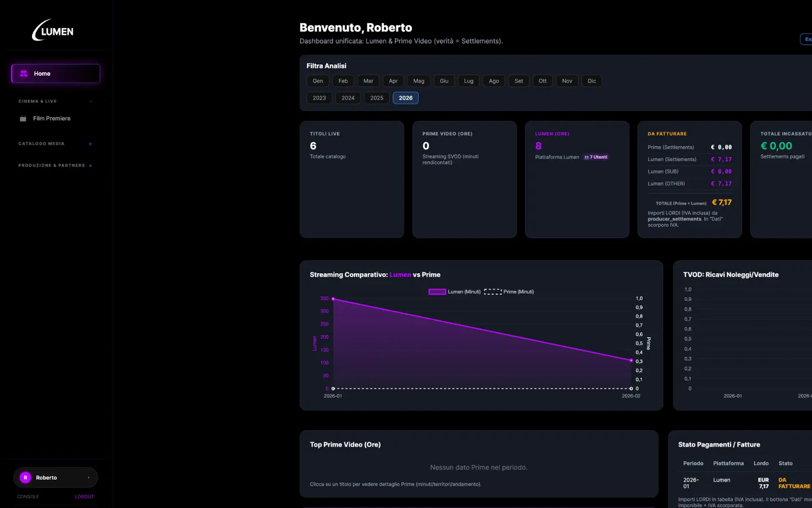Click the Home dashboard icon
This screenshot has height=508, width=812.
[24, 74]
